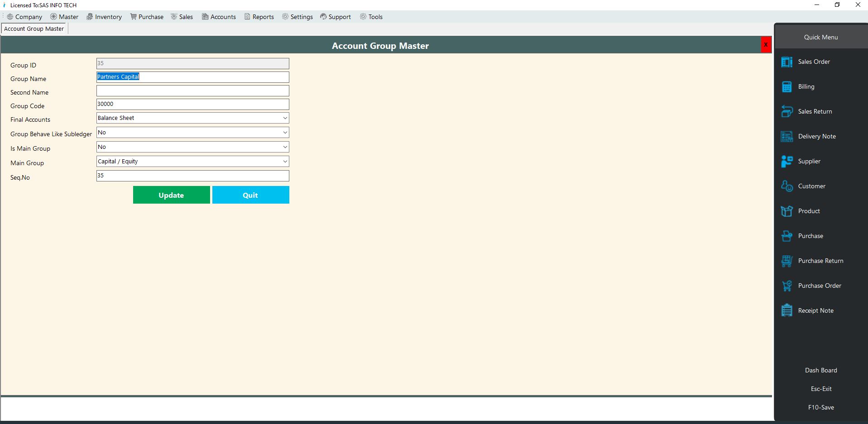868x424 pixels.
Task: Click the disabled Group ID field
Action: [x=192, y=63]
